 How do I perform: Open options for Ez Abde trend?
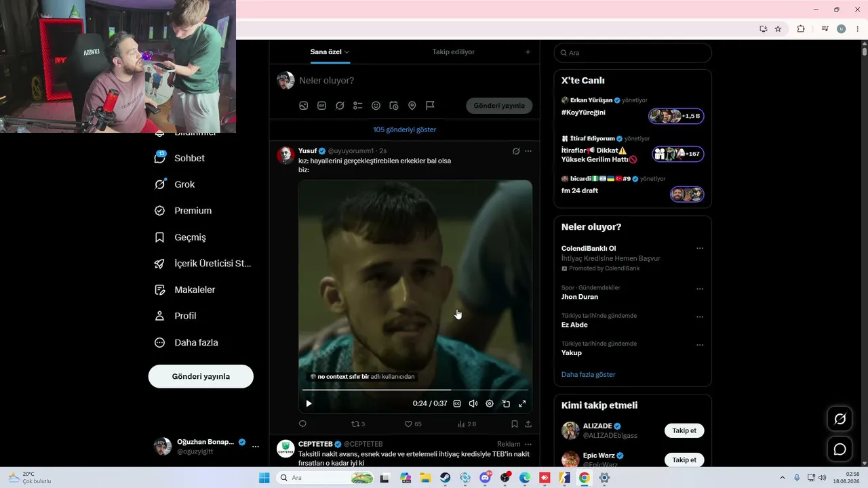[700, 317]
